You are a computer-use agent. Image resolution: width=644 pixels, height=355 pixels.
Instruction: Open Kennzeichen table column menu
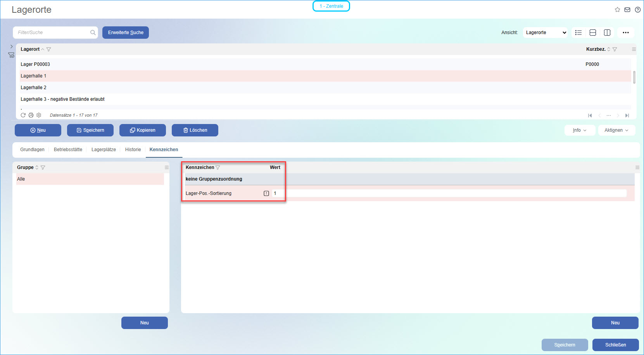[x=637, y=167]
